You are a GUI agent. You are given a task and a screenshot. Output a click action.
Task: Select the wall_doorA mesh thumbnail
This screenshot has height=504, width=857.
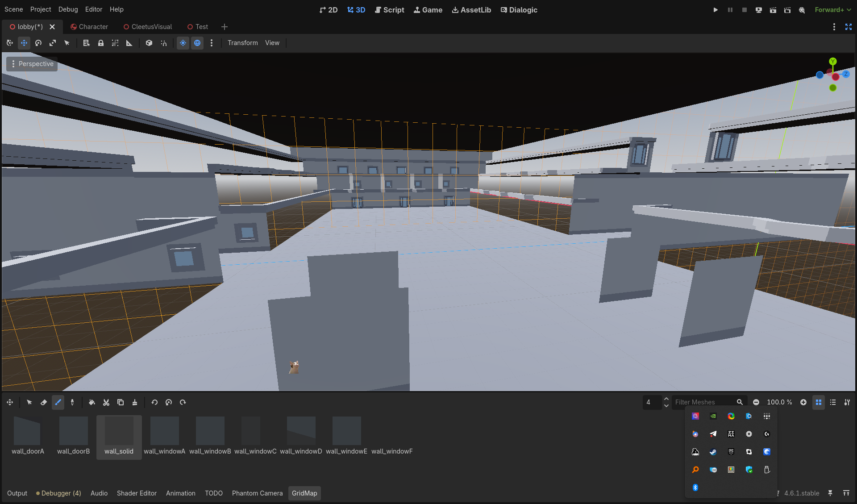pyautogui.click(x=28, y=437)
